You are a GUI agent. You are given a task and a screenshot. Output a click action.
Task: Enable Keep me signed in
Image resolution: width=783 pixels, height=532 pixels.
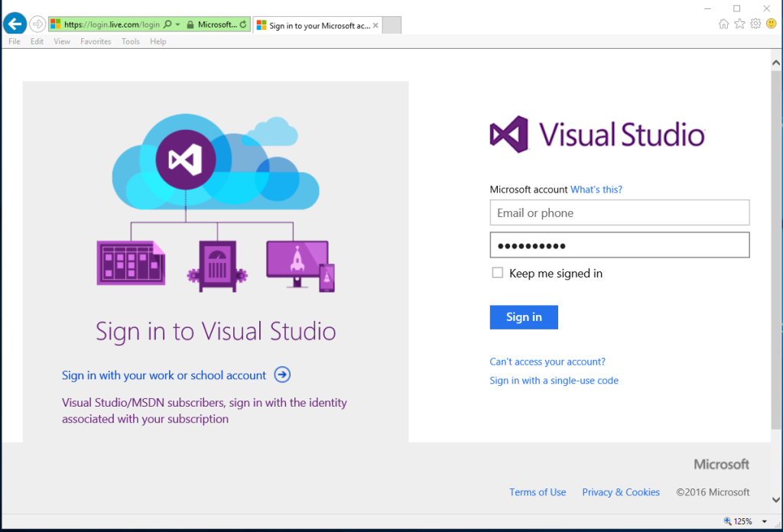[497, 272]
